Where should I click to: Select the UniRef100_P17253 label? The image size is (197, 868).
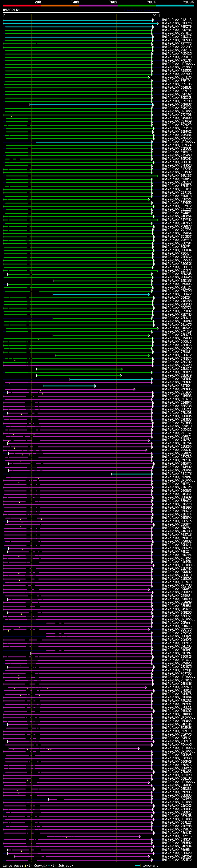tap(176, 169)
